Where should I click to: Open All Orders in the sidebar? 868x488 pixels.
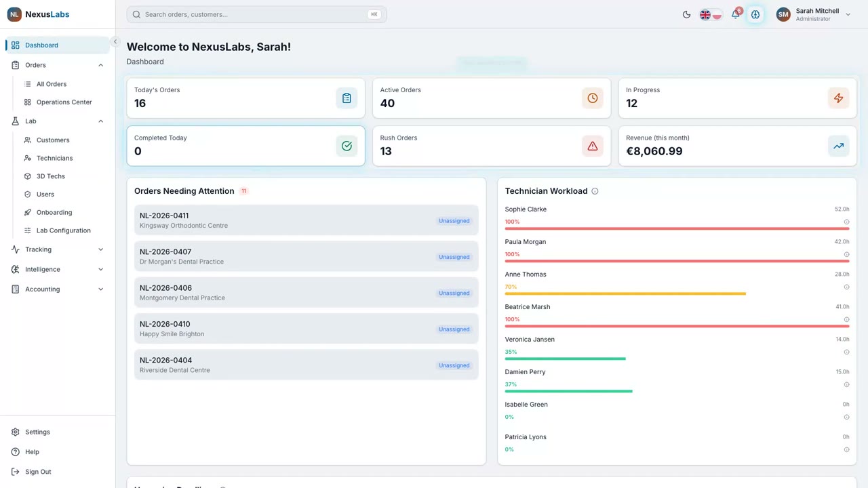point(52,84)
